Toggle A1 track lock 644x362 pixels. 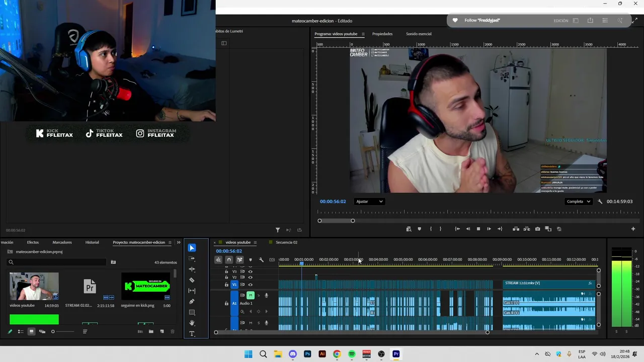(226, 304)
